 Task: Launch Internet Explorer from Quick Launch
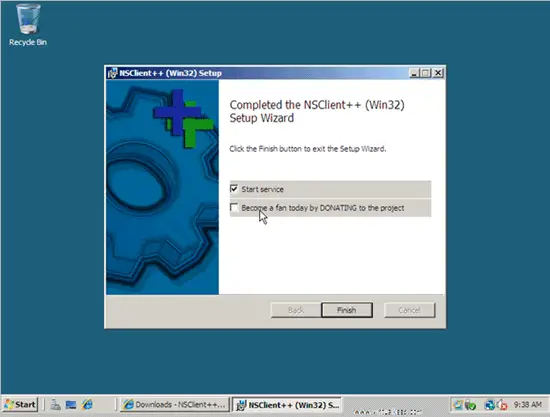coord(87,405)
